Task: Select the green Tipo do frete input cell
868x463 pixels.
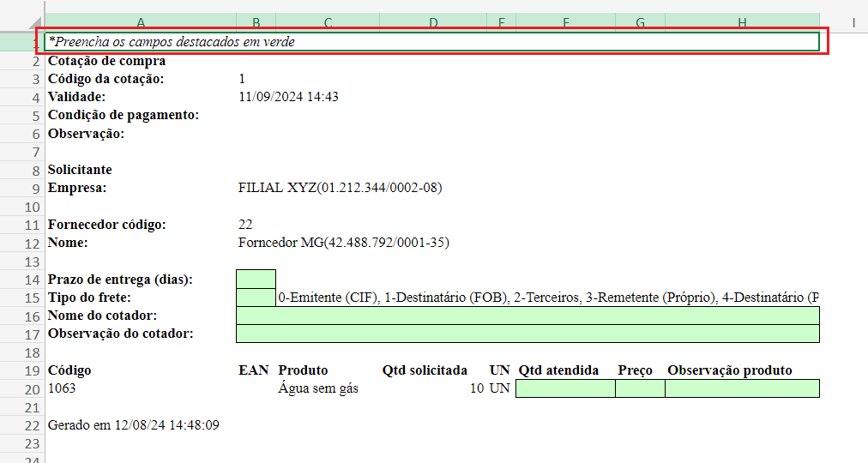Action: click(x=256, y=298)
